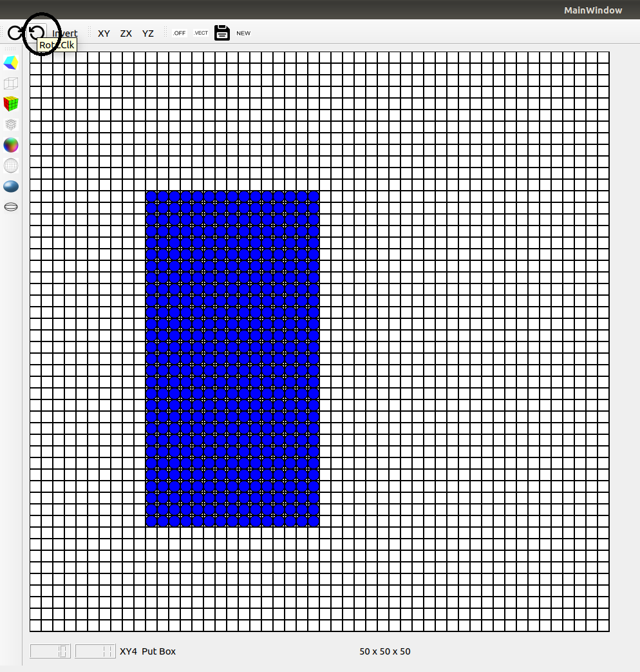
Task: Select the colored voxel cube tool
Action: click(10, 104)
